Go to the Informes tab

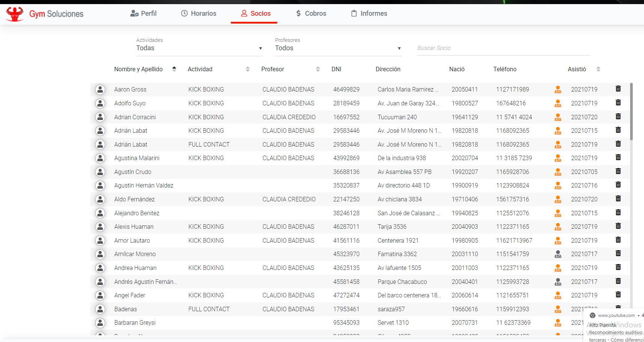point(369,13)
